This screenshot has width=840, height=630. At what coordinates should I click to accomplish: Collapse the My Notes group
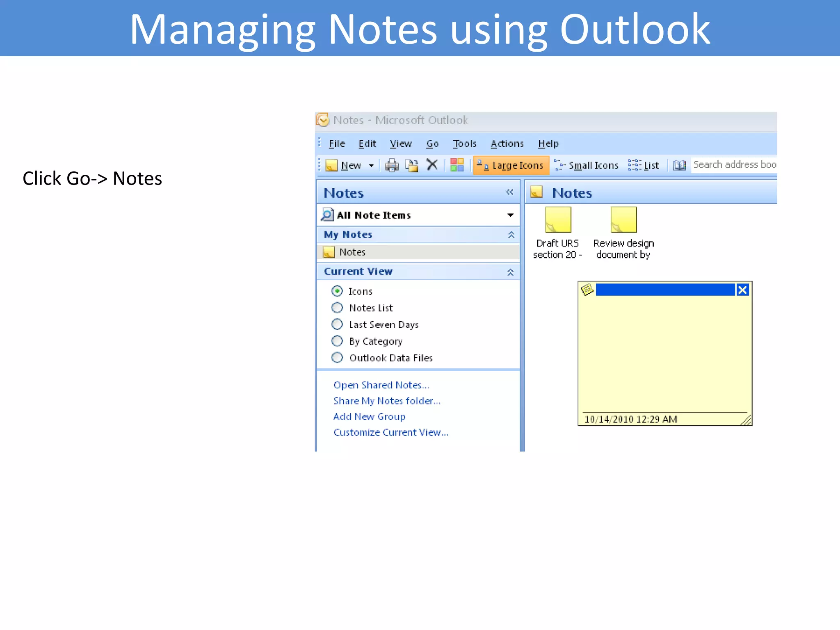511,235
